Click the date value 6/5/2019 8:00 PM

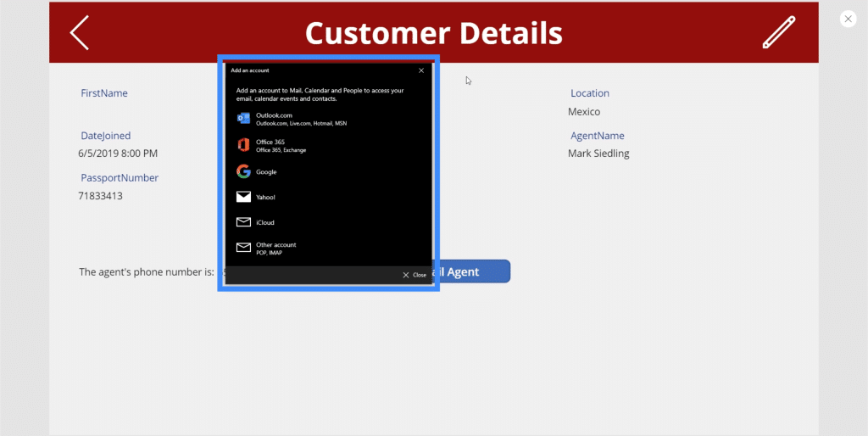[x=118, y=154]
